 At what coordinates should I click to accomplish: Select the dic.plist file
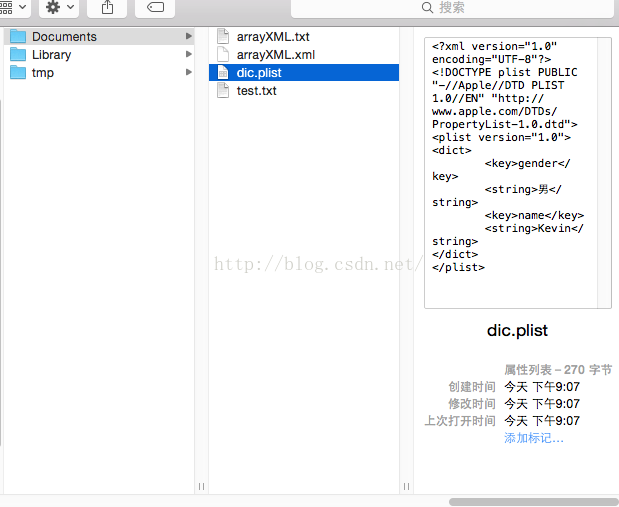coord(304,73)
